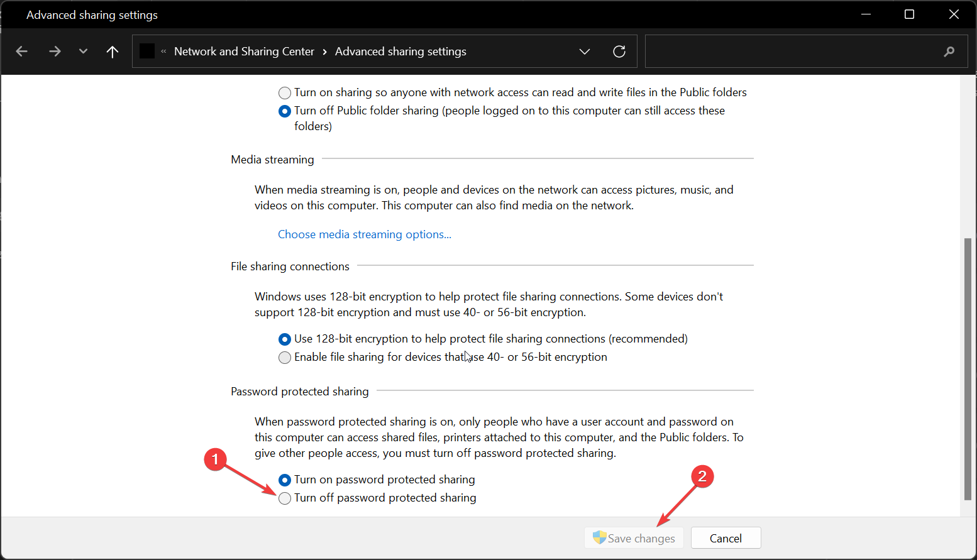The width and height of the screenshot is (977, 560).
Task: Click the Password protected sharing heading
Action: point(300,392)
